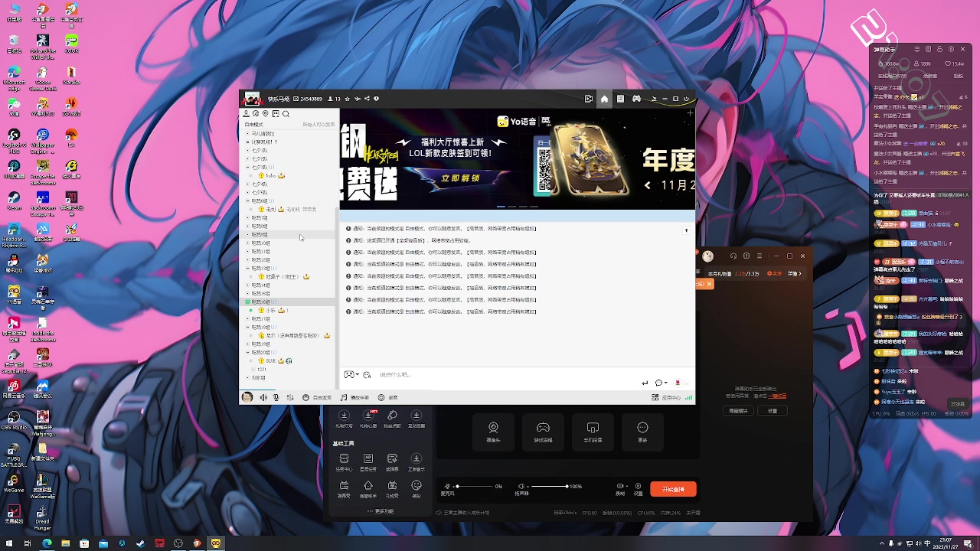Click the send enter-arrow icon in chat
Screen dimensions: 980x551
pos(645,383)
